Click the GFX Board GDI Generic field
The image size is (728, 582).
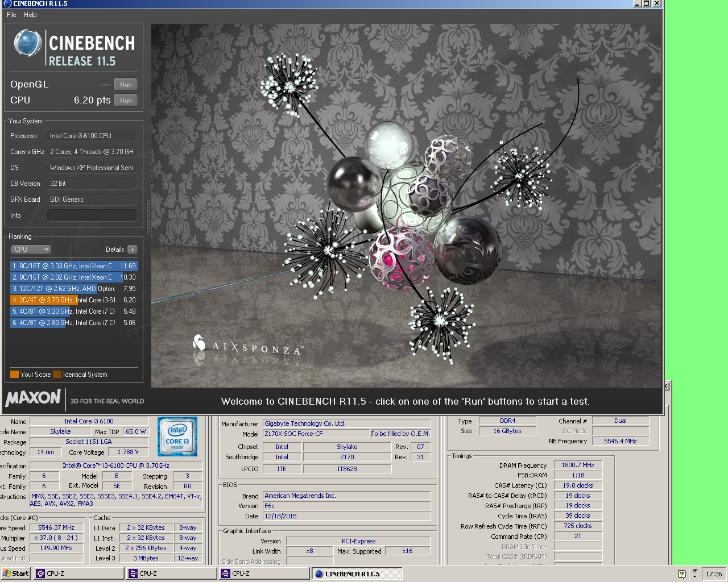92,199
